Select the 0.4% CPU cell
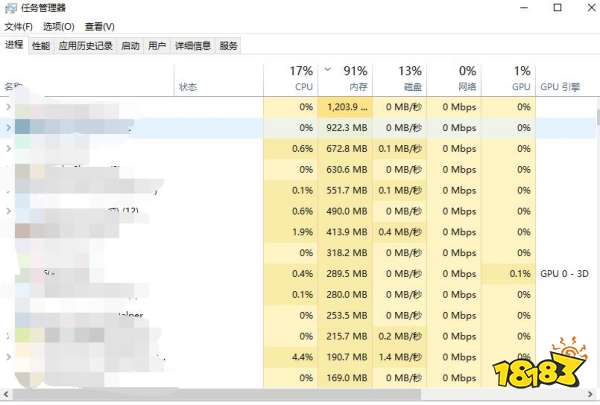 click(x=291, y=274)
